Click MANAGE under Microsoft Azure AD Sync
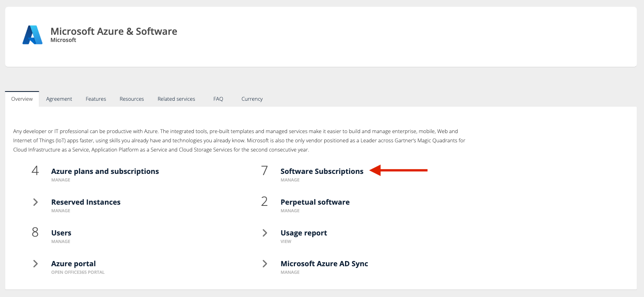Viewport: 644px width, 297px height. (x=290, y=273)
